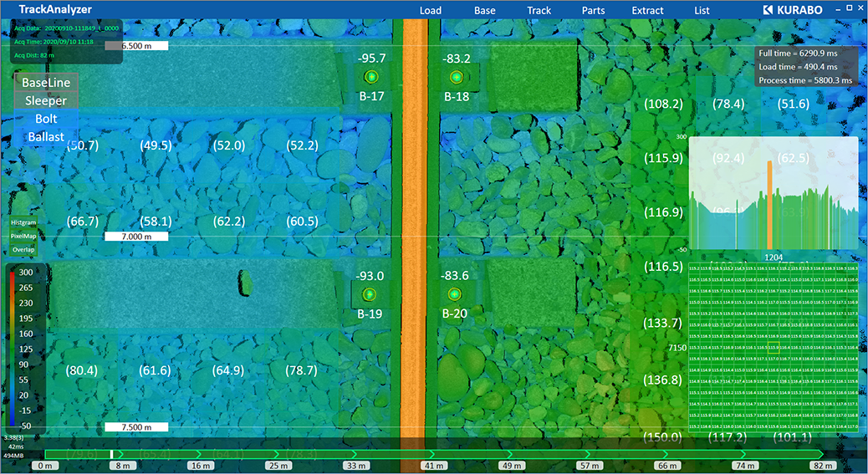This screenshot has height=474, width=868.
Task: Click the Acq Dist: 82 m info line
Action: [34, 55]
